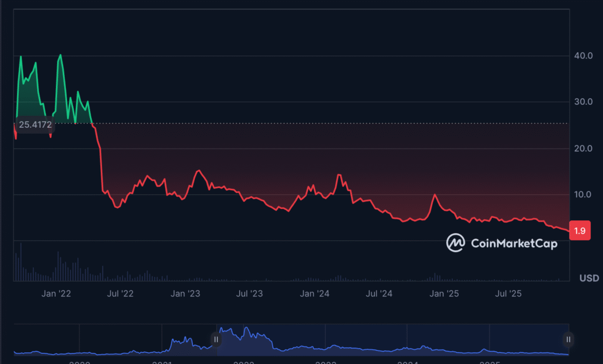Image resolution: width=603 pixels, height=364 pixels.
Task: Click the Jul '22 date label
Action: 121,293
